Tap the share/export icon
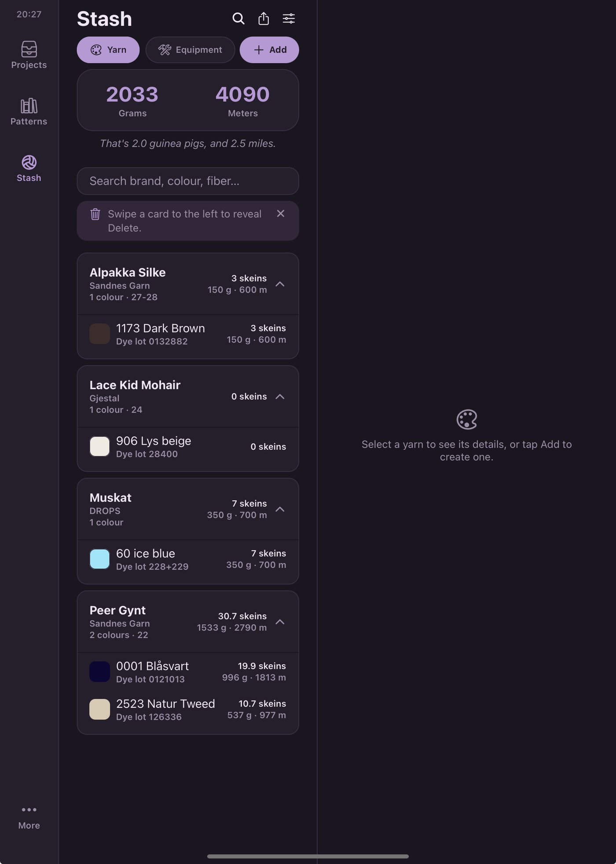616x864 pixels. point(264,18)
